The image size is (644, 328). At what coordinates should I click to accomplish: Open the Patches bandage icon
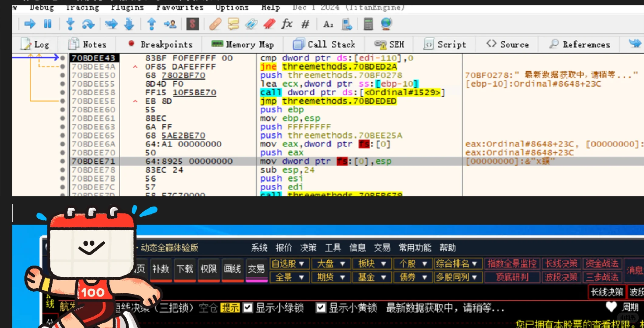215,24
